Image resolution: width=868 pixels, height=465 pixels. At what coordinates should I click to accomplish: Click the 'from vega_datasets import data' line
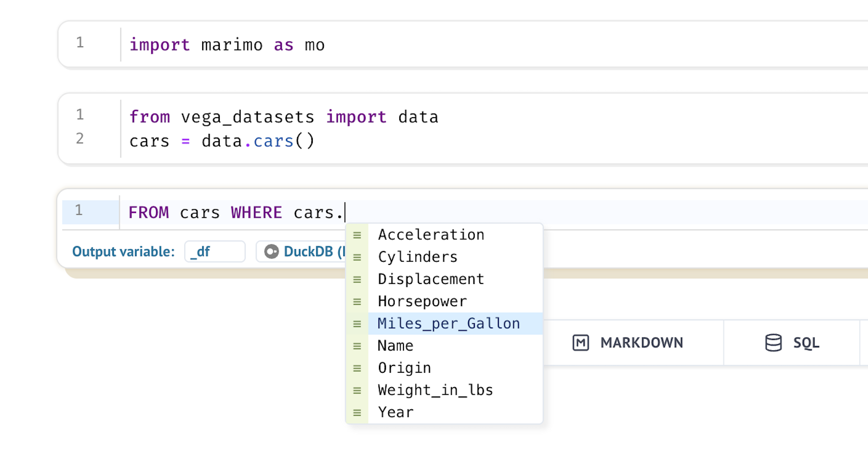pos(284,117)
